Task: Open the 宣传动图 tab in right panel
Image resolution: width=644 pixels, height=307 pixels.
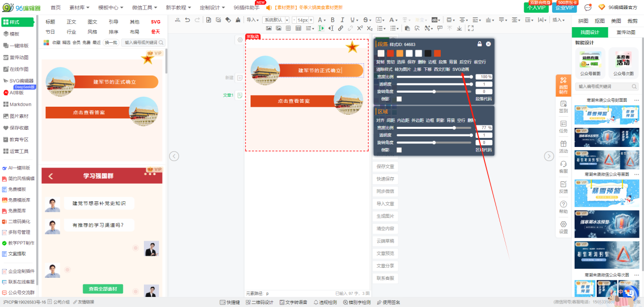Action: (625, 32)
